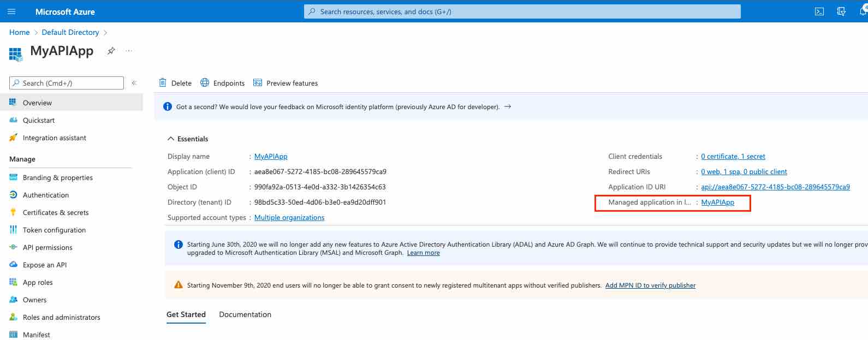
Task: Select the Get Started tab
Action: point(186,314)
